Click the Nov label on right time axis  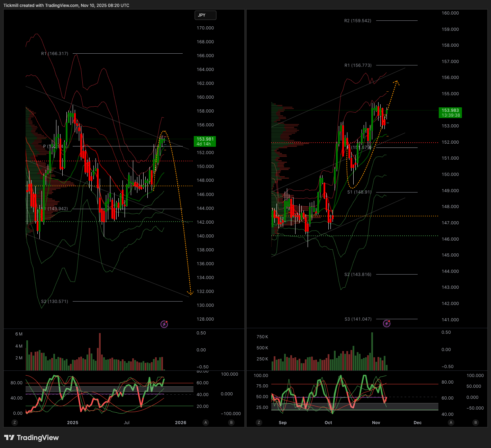pos(376,423)
